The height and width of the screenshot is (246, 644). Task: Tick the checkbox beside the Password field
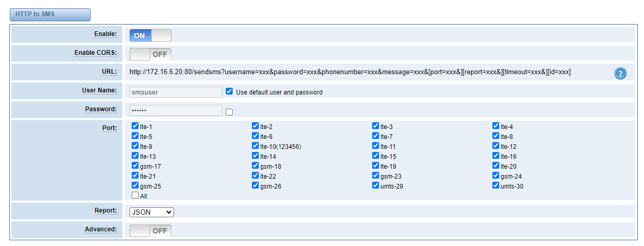[x=229, y=111]
